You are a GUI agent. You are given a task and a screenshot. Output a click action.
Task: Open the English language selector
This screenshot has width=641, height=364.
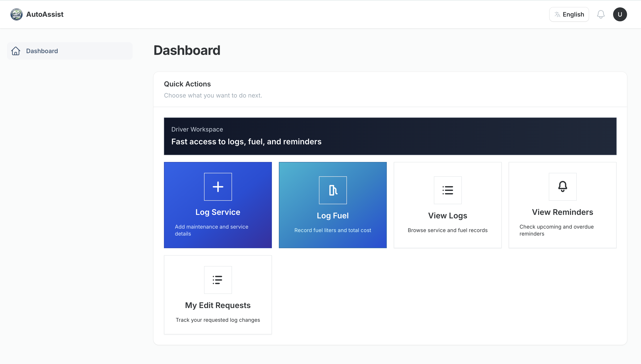pos(569,14)
